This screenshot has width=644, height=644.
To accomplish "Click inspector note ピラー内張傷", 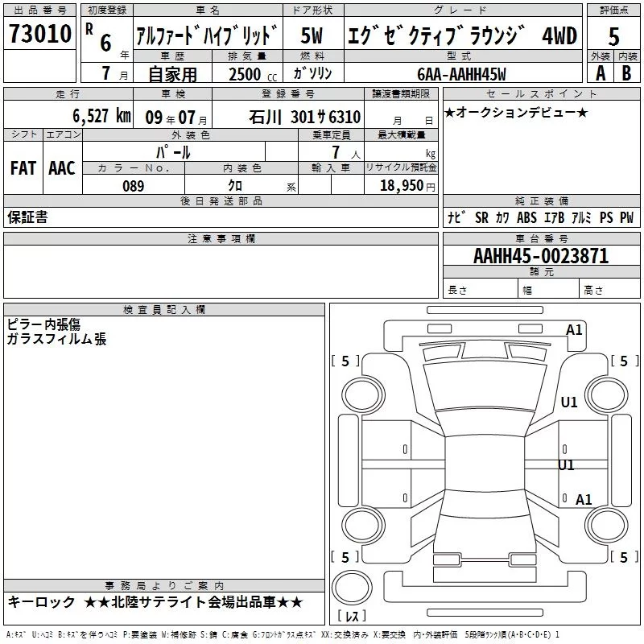I will point(43,324).
